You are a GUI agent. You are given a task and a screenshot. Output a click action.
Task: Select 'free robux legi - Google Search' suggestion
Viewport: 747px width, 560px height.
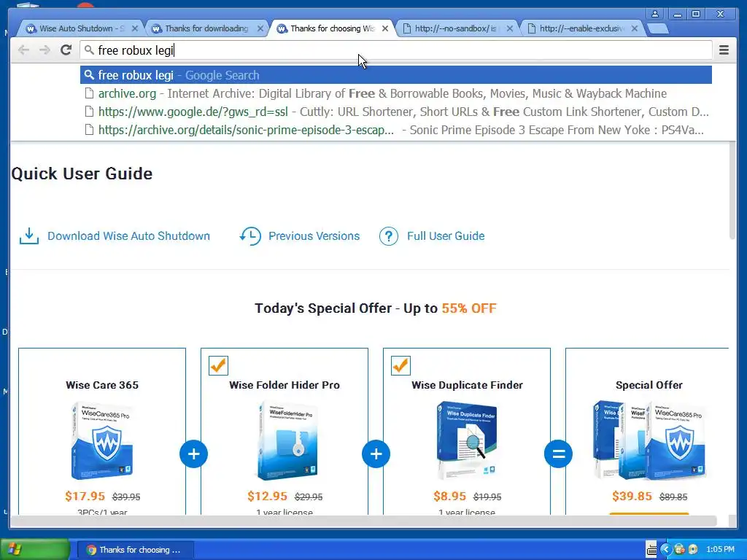coord(396,75)
